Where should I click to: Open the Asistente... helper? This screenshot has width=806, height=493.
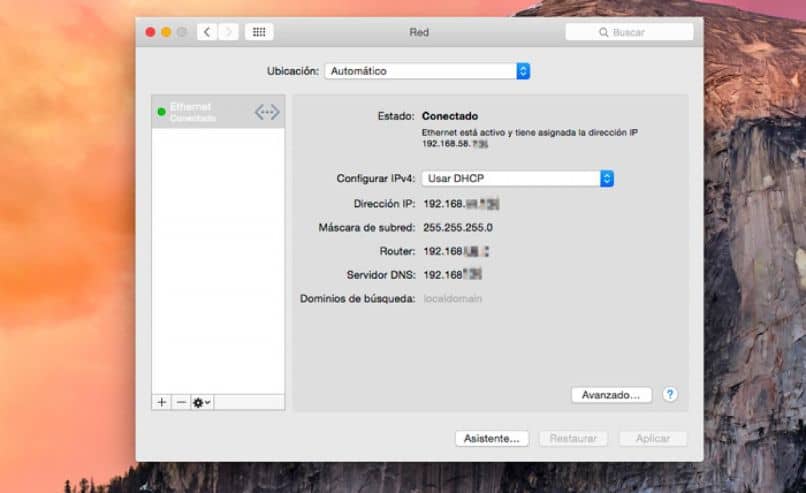pos(491,439)
